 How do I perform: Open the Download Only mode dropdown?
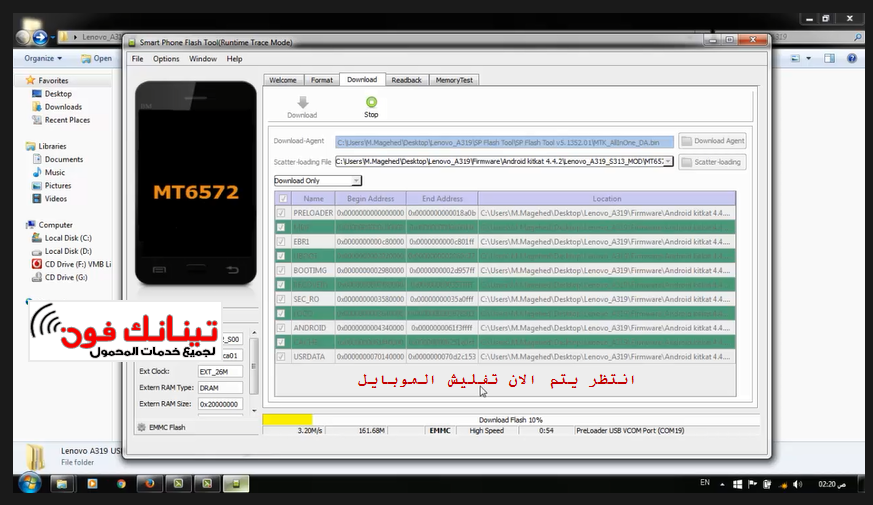pos(317,180)
